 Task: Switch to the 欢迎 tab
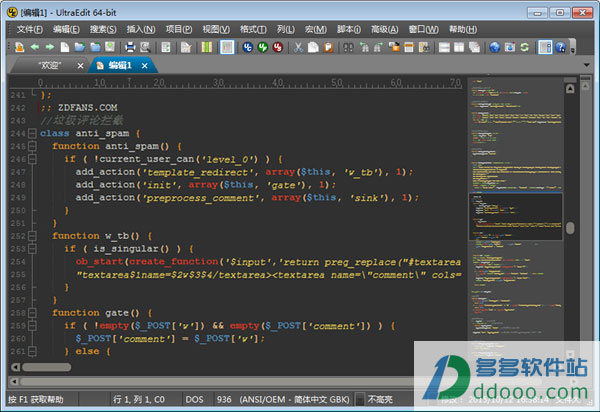[x=50, y=66]
